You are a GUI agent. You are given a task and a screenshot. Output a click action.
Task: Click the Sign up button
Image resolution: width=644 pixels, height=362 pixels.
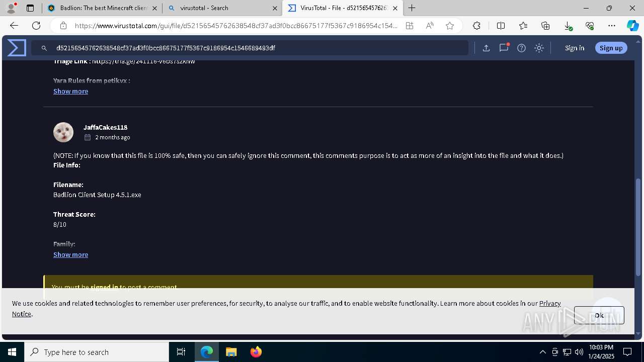611,48
